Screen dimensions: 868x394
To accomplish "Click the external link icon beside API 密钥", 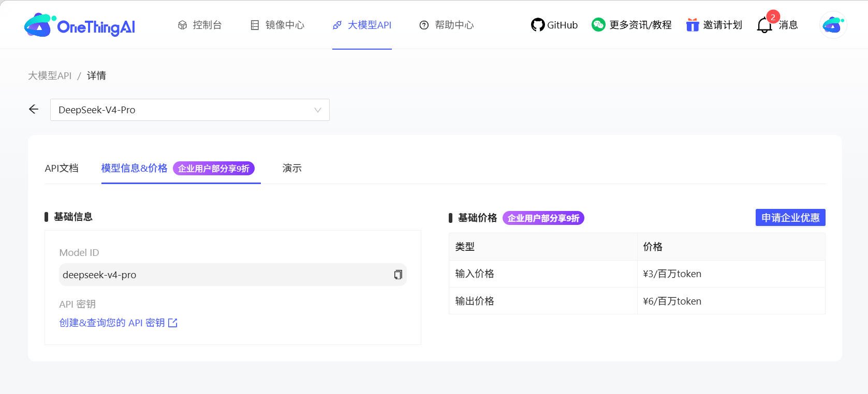I will [173, 323].
